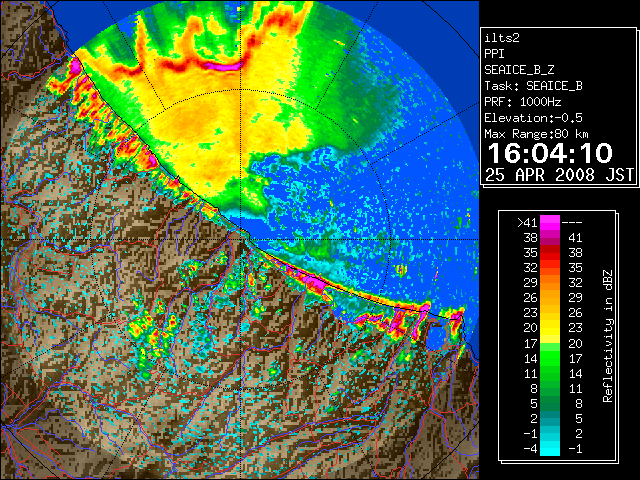
Task: Click the '---' legend label
Action: coord(572,223)
